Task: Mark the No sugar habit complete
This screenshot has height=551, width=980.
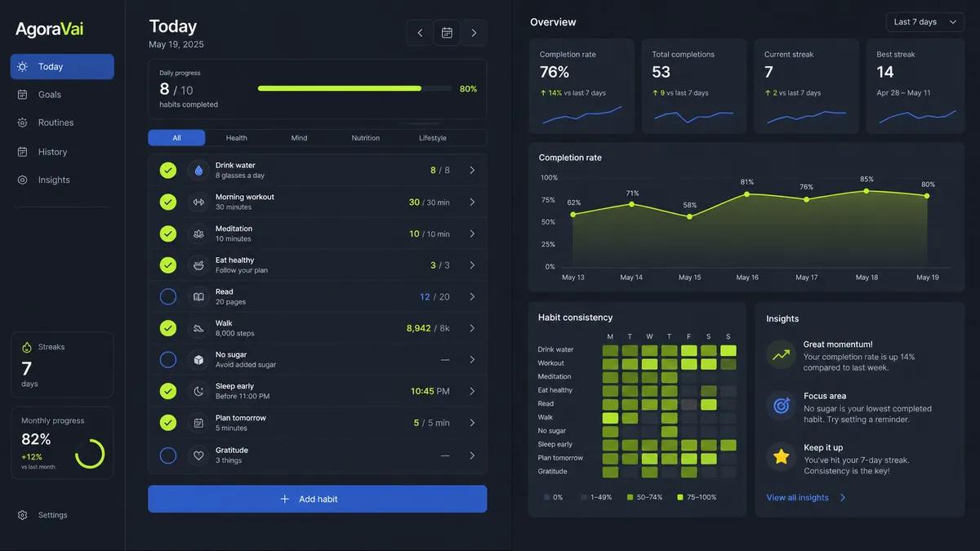Action: [x=168, y=360]
